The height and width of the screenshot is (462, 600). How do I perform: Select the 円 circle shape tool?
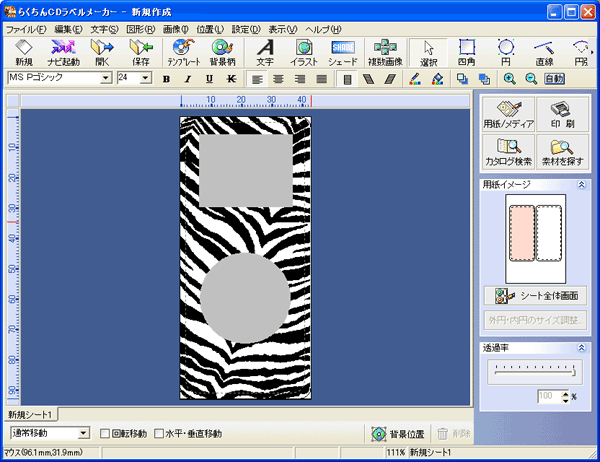tap(506, 53)
